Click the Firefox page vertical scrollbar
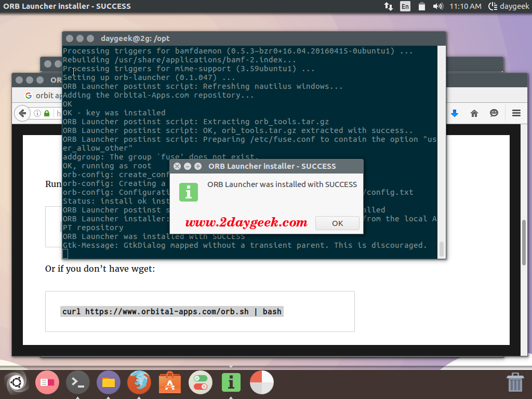The image size is (532, 399). [x=524, y=243]
